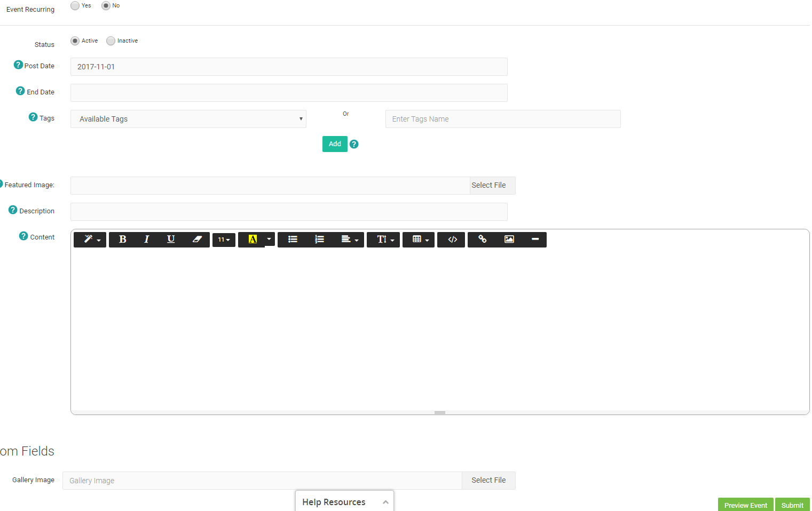This screenshot has height=511, width=812.
Task: Select File for Gallery Image
Action: click(488, 481)
